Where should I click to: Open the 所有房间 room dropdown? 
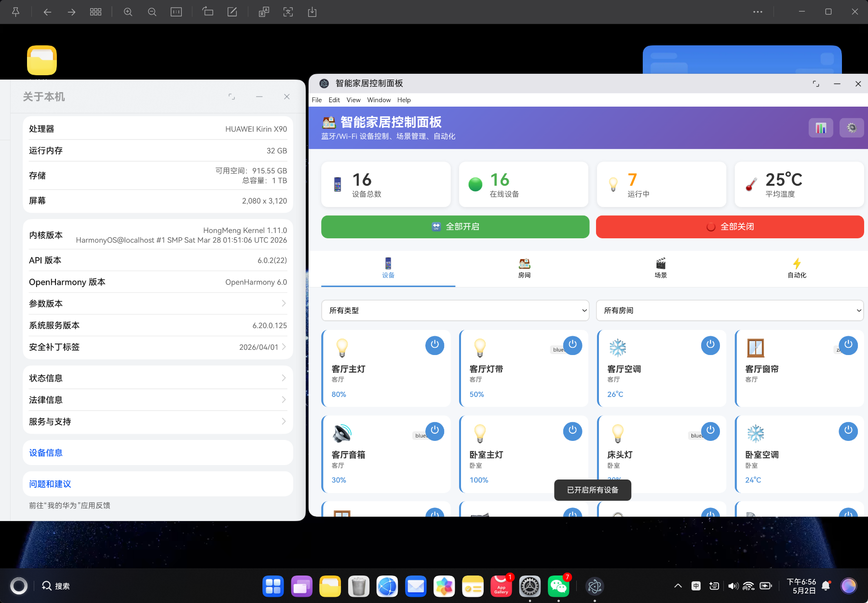pos(730,310)
